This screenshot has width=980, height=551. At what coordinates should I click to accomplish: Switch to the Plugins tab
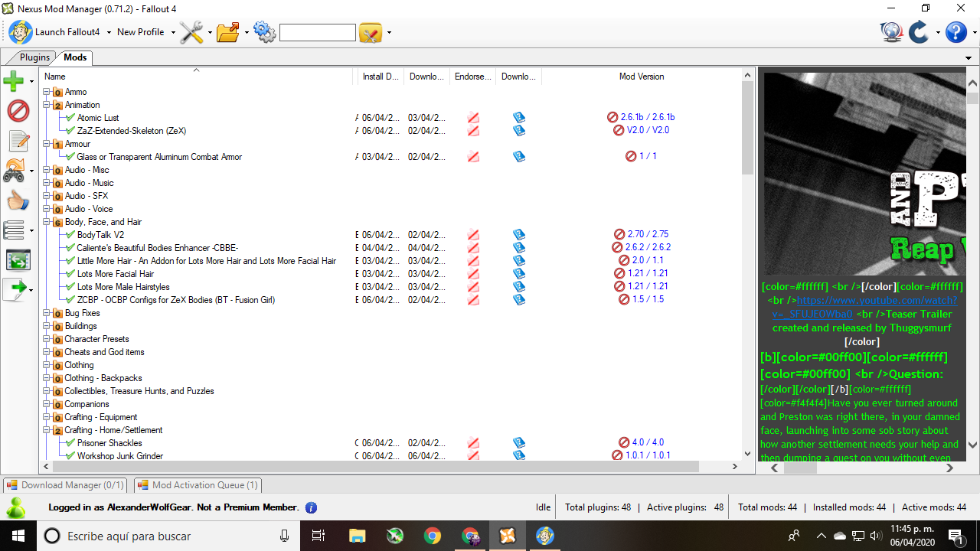coord(34,57)
